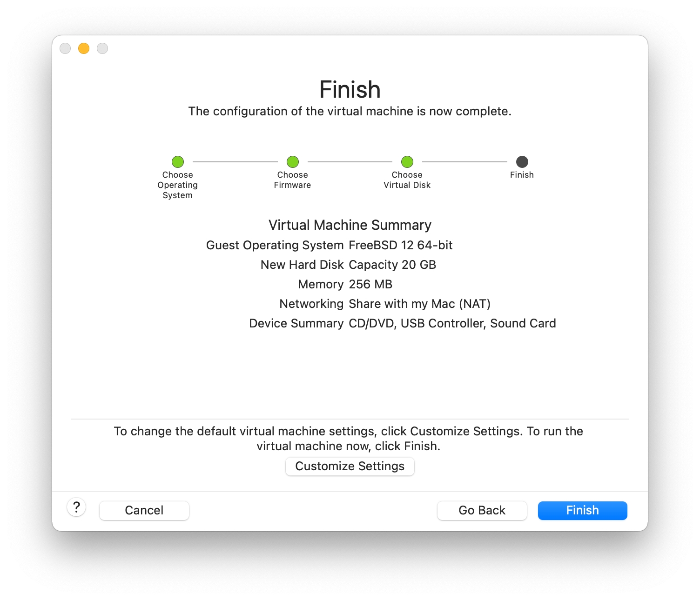This screenshot has width=700, height=600.
Task: Minimize window with the yellow button
Action: pyautogui.click(x=84, y=48)
